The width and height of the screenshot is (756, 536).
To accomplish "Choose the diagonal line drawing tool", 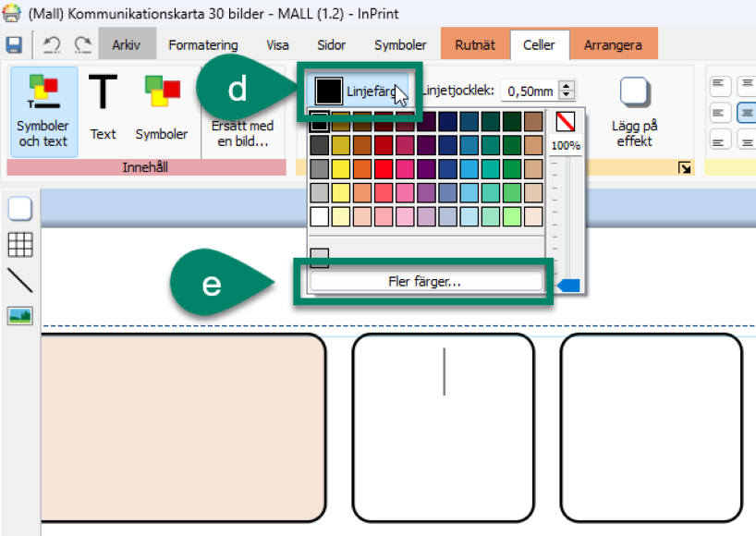I will pyautogui.click(x=19, y=280).
